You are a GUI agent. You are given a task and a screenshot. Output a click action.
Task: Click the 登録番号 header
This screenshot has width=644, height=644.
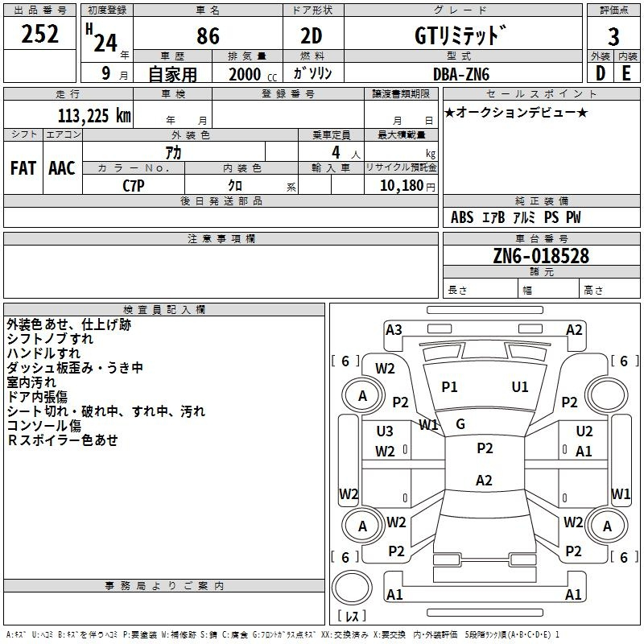[288, 93]
